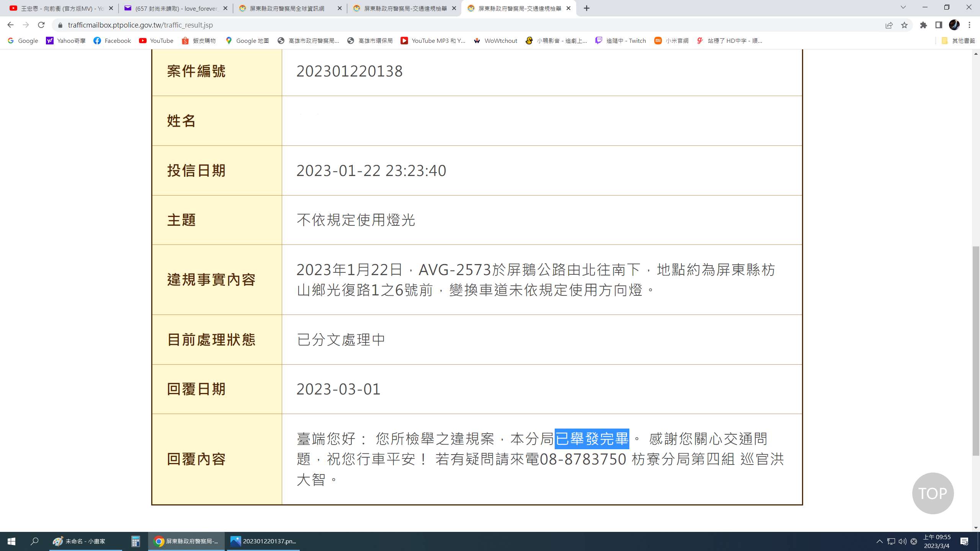Open Windows taskbar search

[34, 541]
